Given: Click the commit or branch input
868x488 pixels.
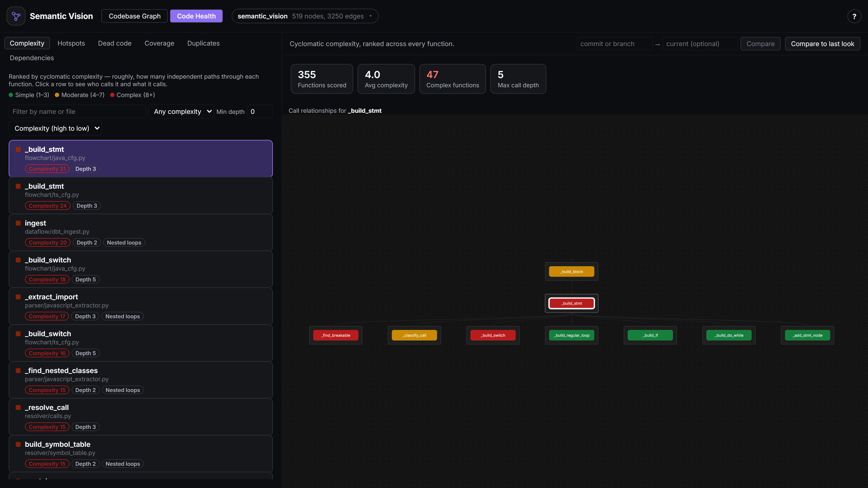Looking at the screenshot, I should [x=614, y=44].
